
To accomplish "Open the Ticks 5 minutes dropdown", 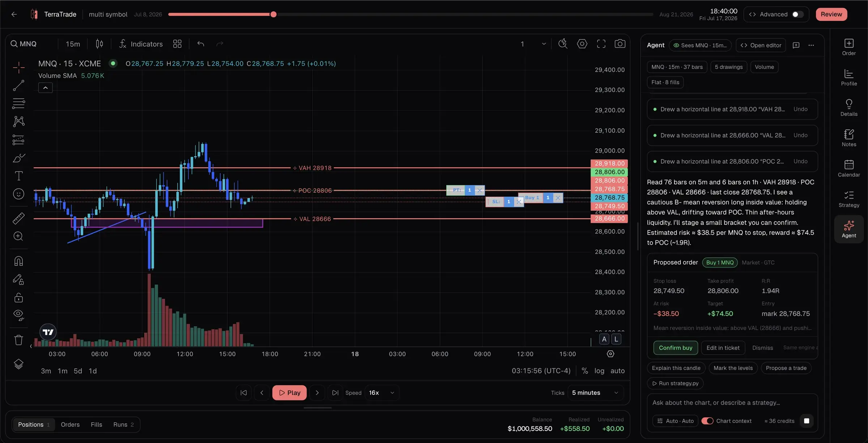I will tap(595, 393).
